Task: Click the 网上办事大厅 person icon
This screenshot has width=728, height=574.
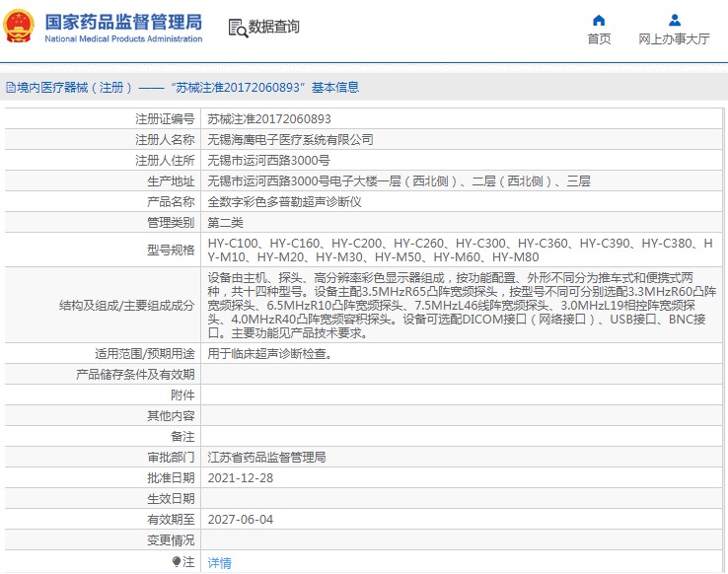Action: click(x=675, y=20)
